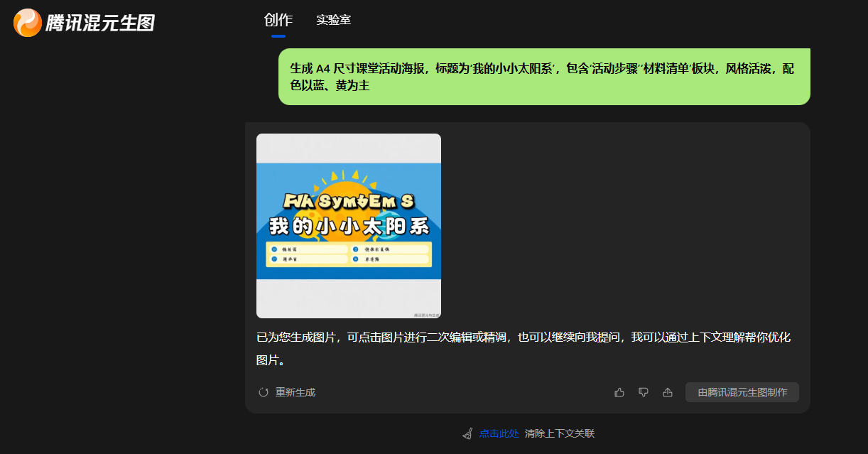868x454 pixels.
Task: Click the generated solar system poster image
Action: (x=349, y=226)
